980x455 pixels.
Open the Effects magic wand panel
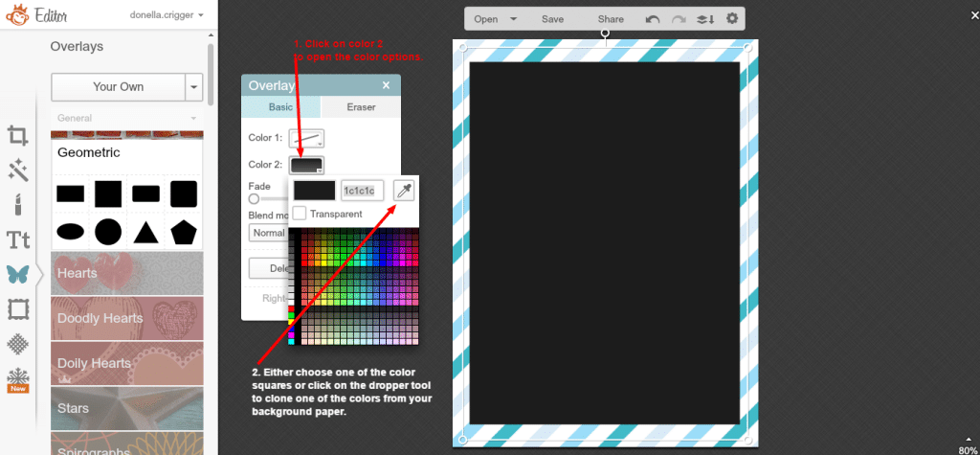(x=17, y=171)
